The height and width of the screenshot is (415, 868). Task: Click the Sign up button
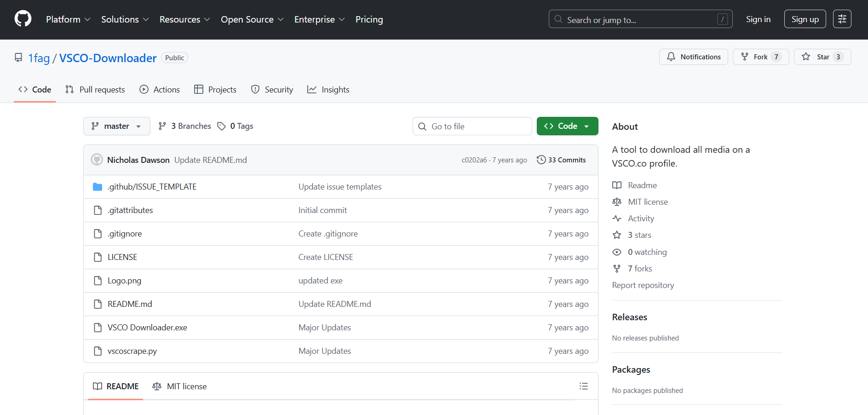[805, 19]
